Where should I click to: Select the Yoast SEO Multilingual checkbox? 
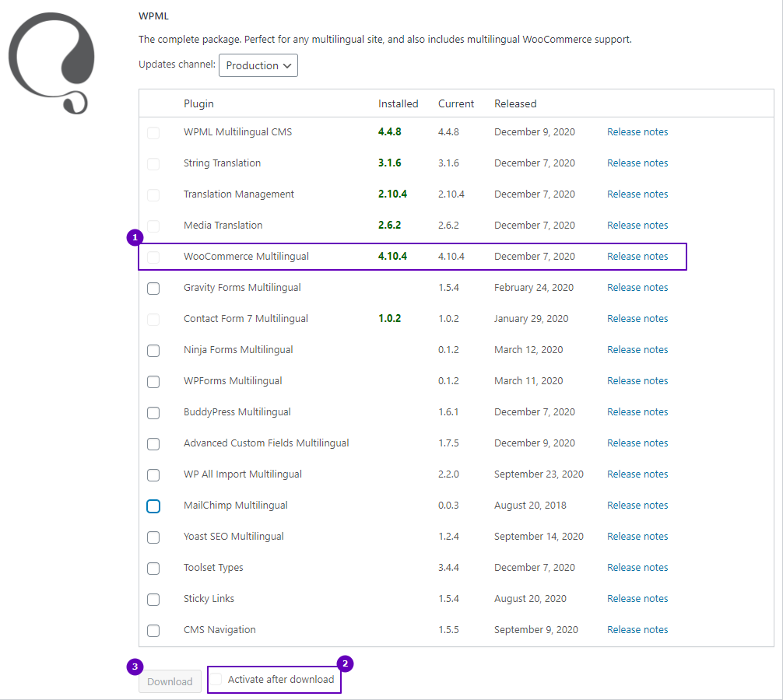click(153, 537)
